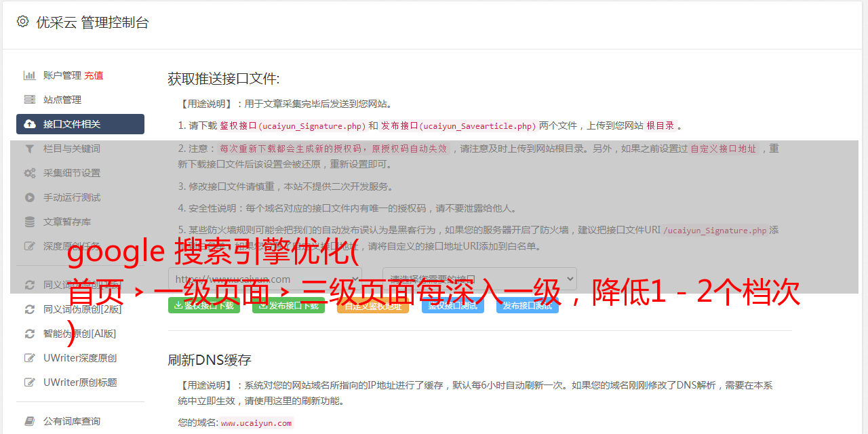Open 智能伪原创[AI版] in the sidebar
868x434 pixels.
pos(80,334)
